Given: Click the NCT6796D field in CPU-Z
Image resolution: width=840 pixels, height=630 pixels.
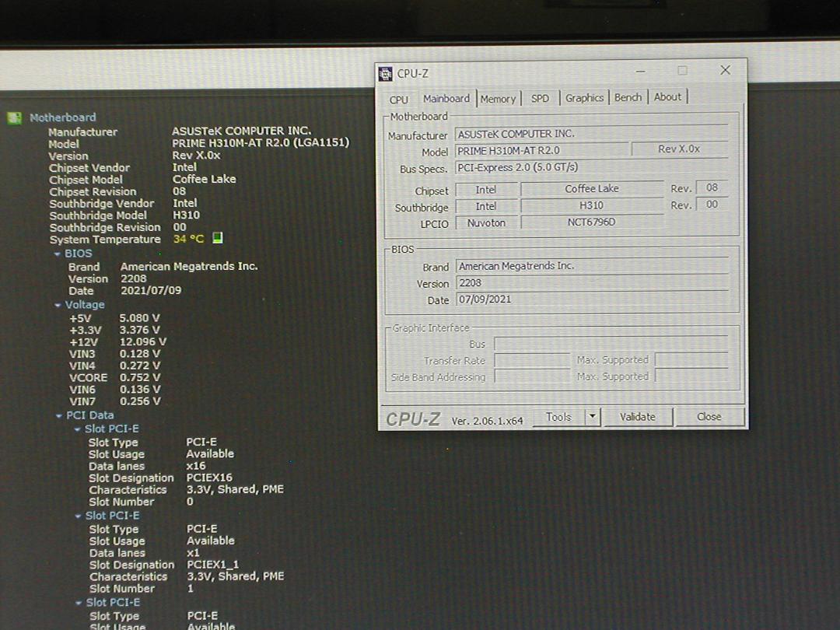Looking at the screenshot, I should coord(591,222).
